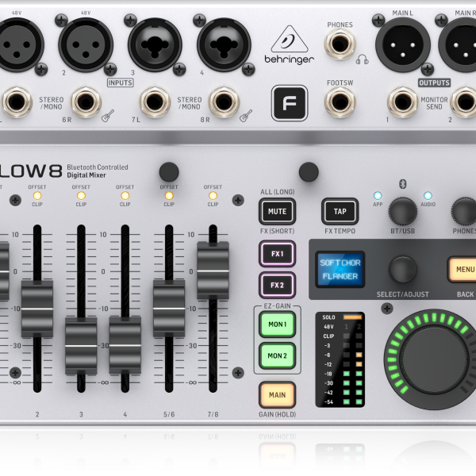The height and width of the screenshot is (476, 476).
Task: Click the channel 4 fader cap
Action: point(125,345)
